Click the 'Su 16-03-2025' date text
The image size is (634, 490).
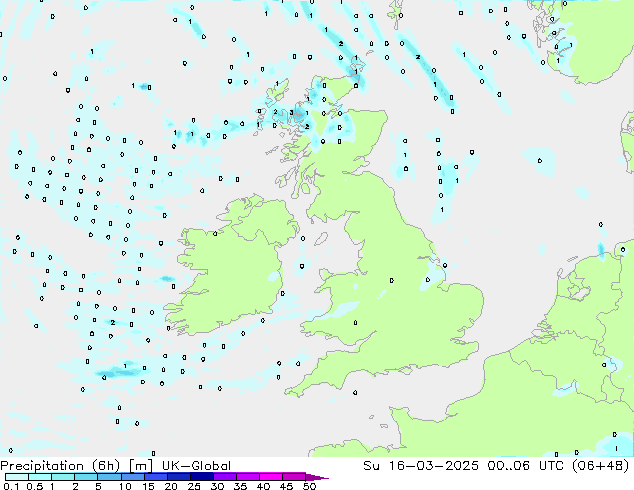[421, 466]
